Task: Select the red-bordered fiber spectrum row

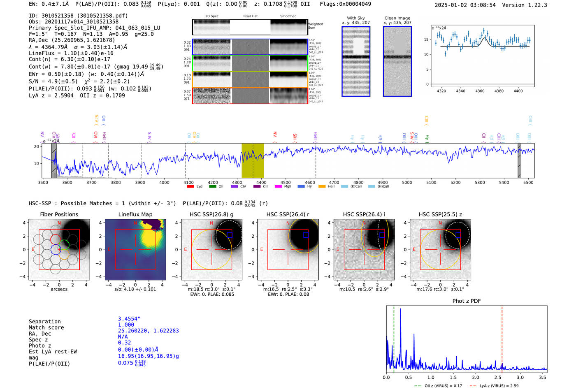Action: click(x=250, y=95)
